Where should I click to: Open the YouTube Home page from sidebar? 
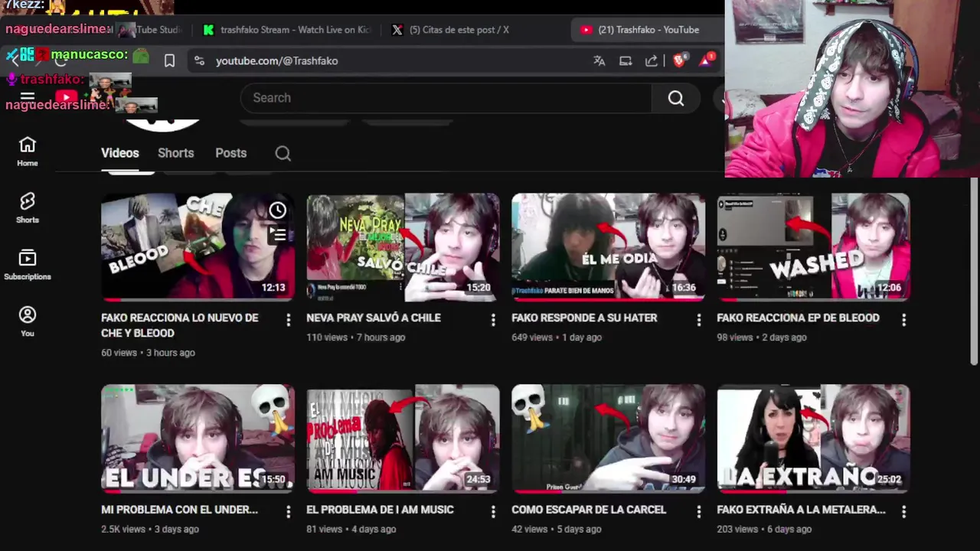(x=28, y=152)
